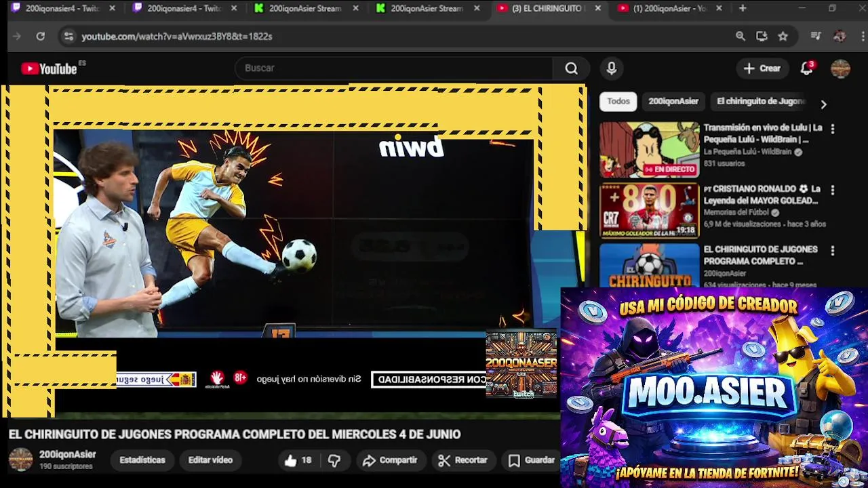Select the 200iqonAsier filter chip

click(673, 101)
